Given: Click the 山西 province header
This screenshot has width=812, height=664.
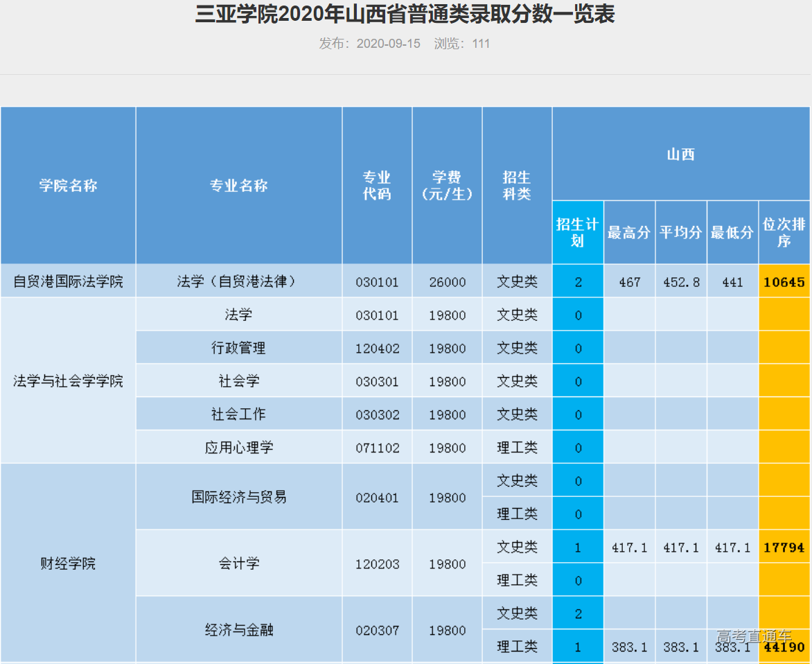Looking at the screenshot, I should tap(680, 154).
